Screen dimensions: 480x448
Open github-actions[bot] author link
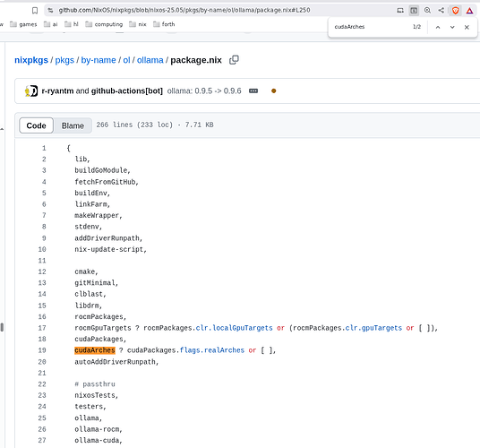(127, 91)
